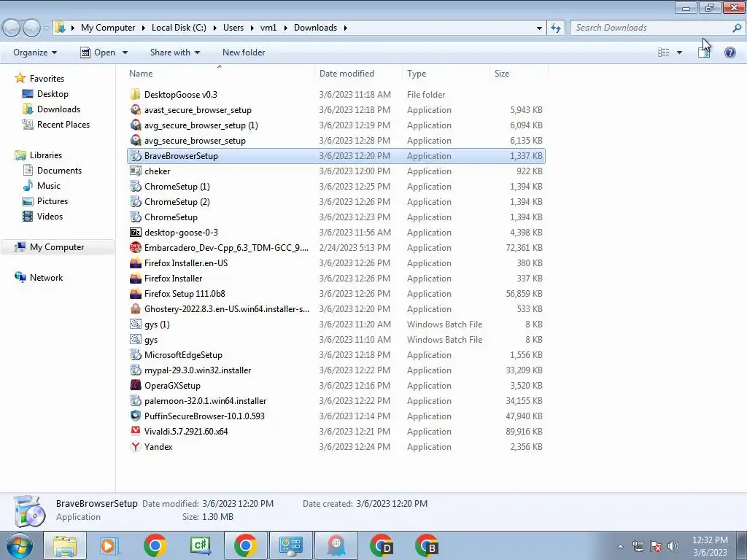
Task: Click the taskbar clock showing 12:32 PM
Action: [710, 546]
